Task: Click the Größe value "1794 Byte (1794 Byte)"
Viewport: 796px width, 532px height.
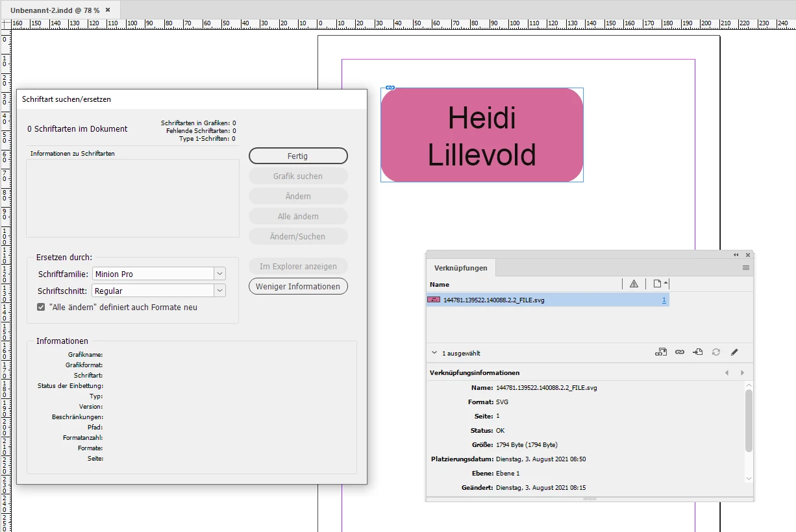Action: 527,444
